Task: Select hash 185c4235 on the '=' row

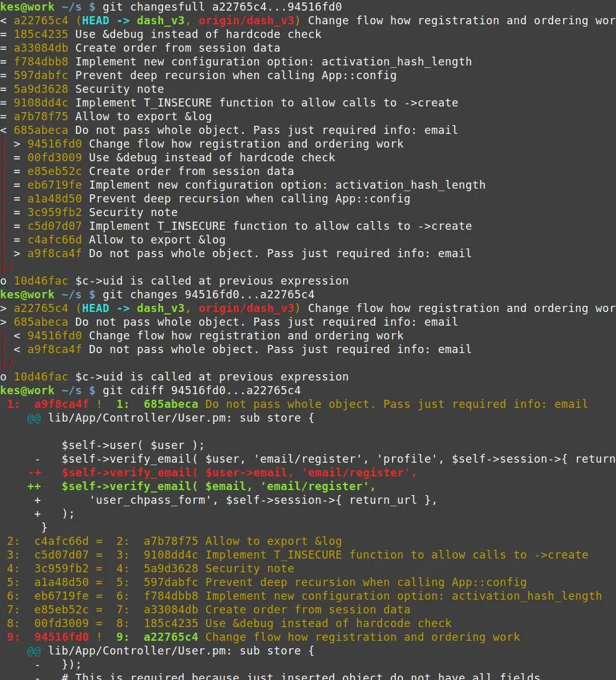Action: coord(40,34)
